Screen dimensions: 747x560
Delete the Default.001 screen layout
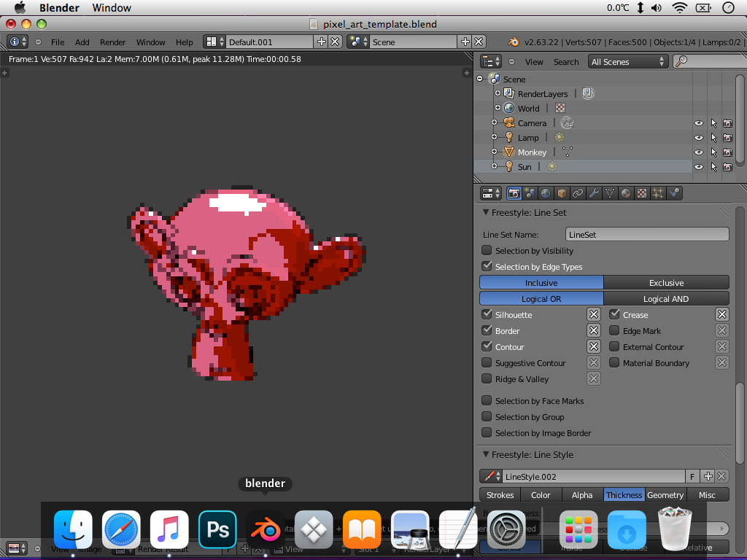335,42
